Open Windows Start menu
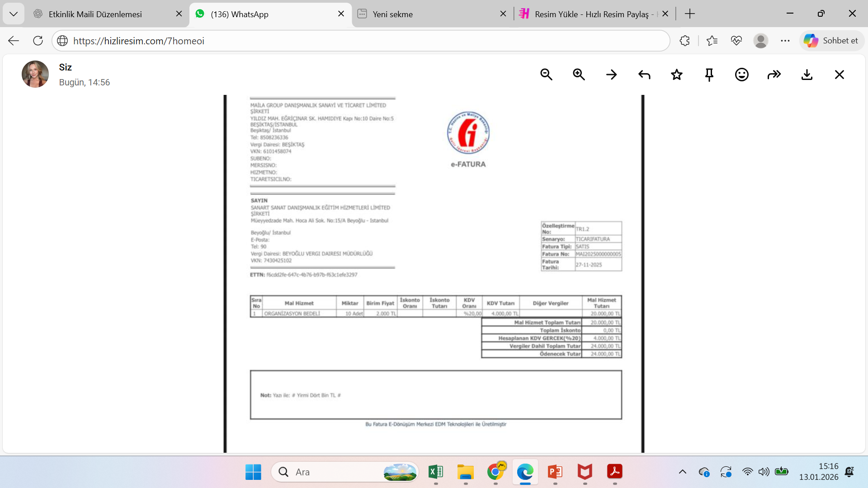This screenshot has width=868, height=488. pos(253,472)
